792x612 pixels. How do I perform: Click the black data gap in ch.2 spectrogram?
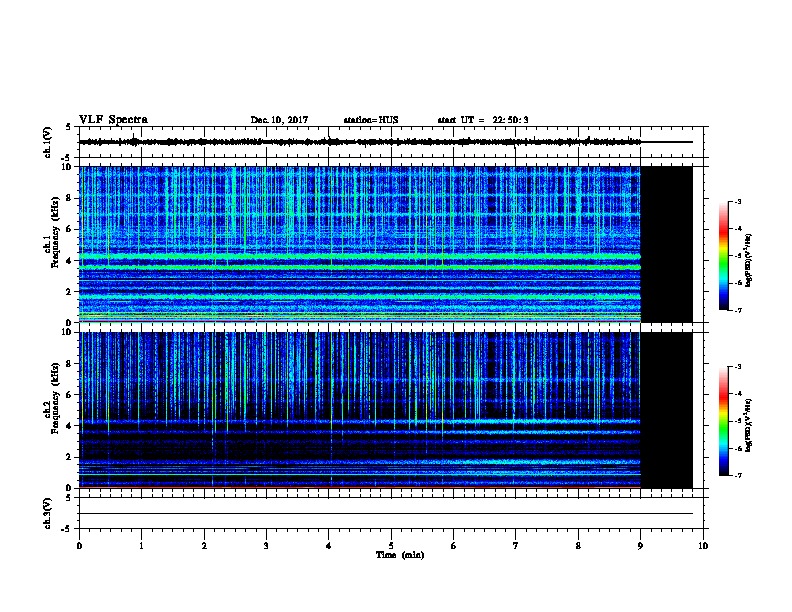666,410
